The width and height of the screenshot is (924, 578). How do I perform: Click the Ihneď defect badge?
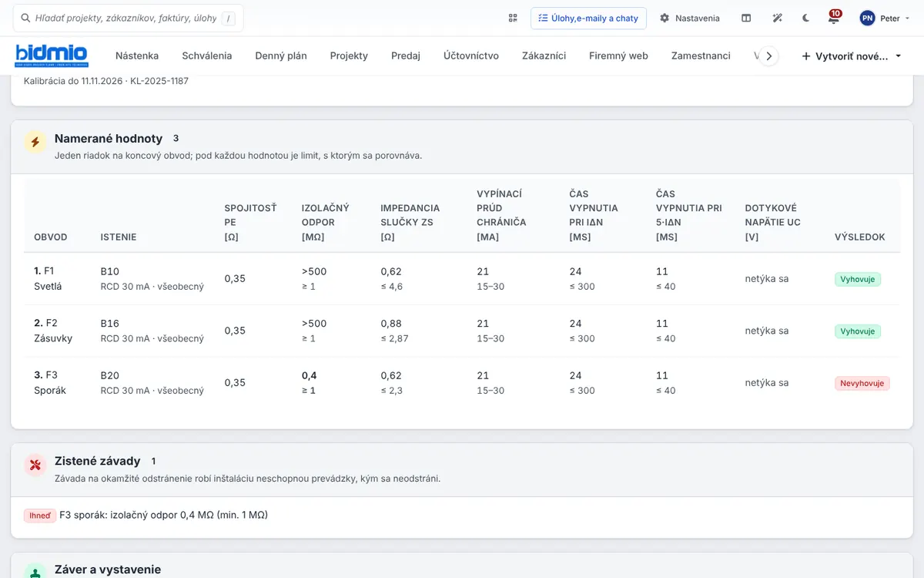click(x=40, y=516)
